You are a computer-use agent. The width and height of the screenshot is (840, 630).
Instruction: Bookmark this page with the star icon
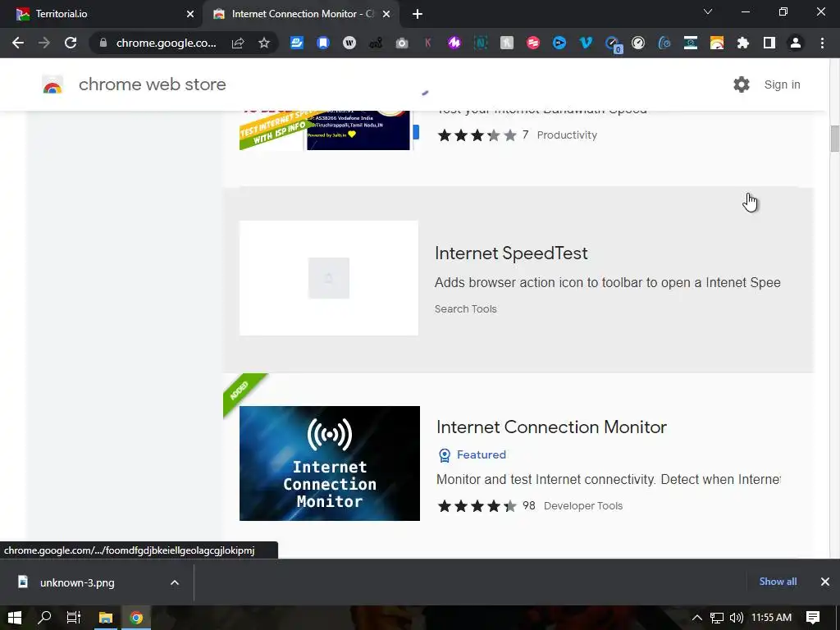264,43
